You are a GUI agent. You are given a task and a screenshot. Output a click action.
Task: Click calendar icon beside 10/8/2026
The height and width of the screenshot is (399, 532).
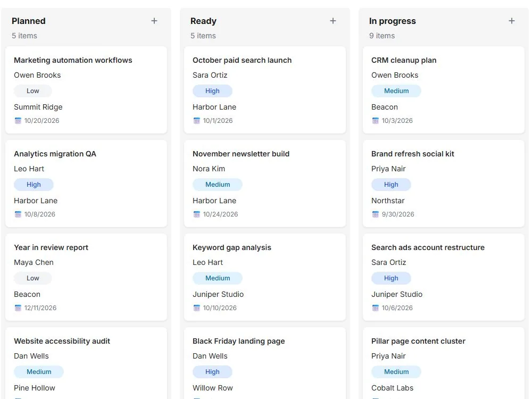pos(18,214)
